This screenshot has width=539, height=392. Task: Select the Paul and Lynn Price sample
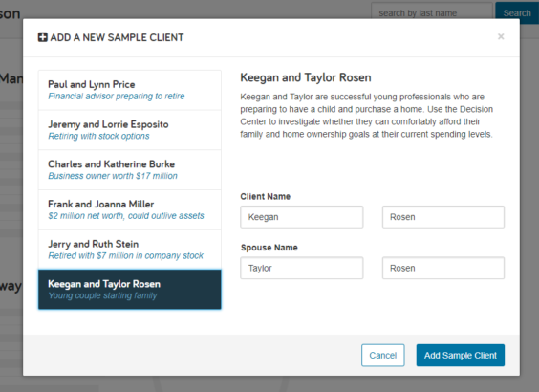pos(130,90)
